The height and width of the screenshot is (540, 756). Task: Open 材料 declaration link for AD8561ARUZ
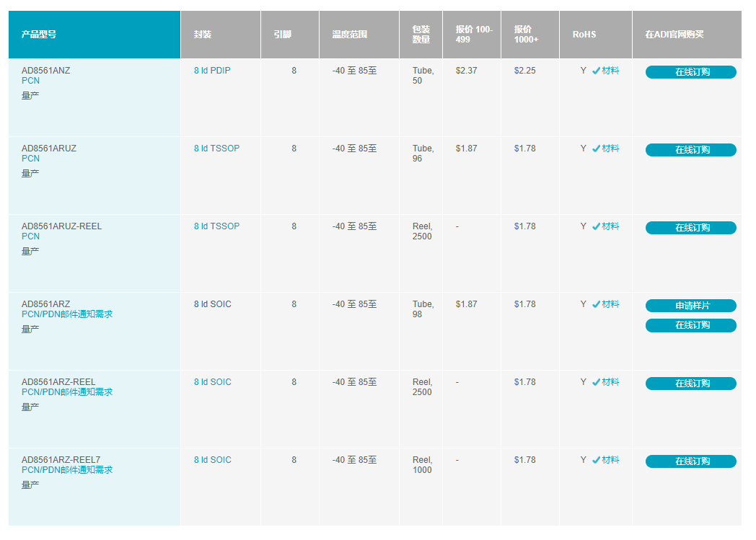[x=610, y=149]
